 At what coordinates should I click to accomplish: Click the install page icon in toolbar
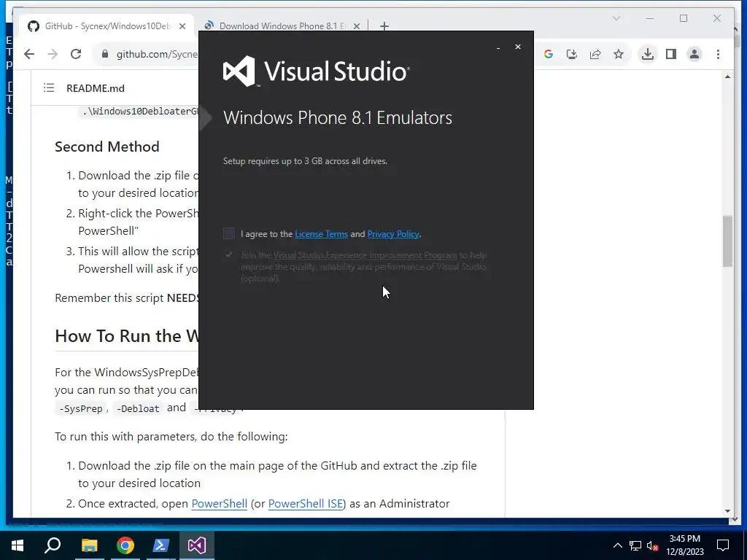(572, 54)
